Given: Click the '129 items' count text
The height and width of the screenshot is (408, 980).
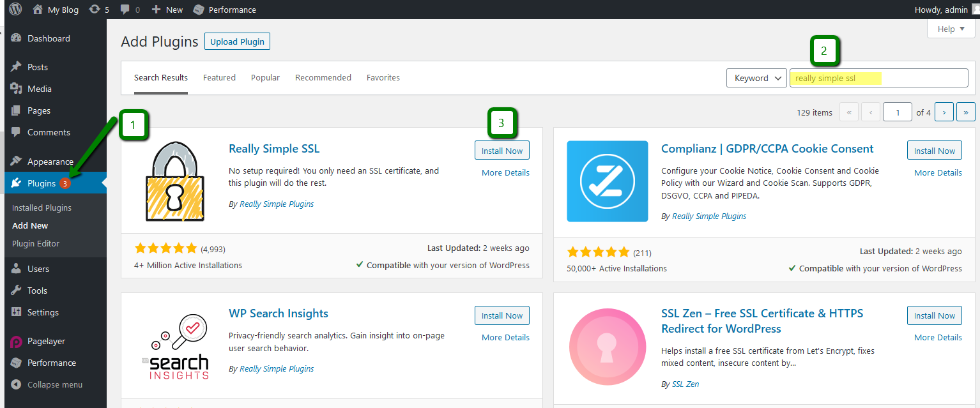Looking at the screenshot, I should tap(815, 112).
